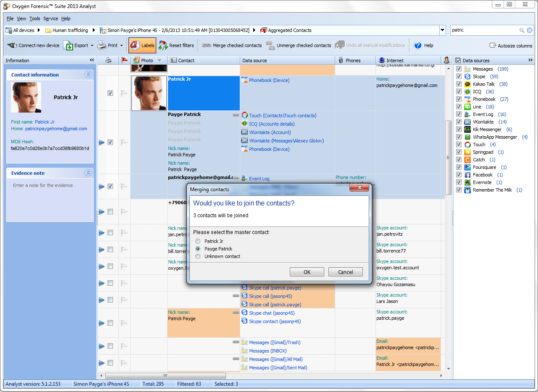Click the Reset filters icon
The height and width of the screenshot is (392, 538).
coord(163,45)
